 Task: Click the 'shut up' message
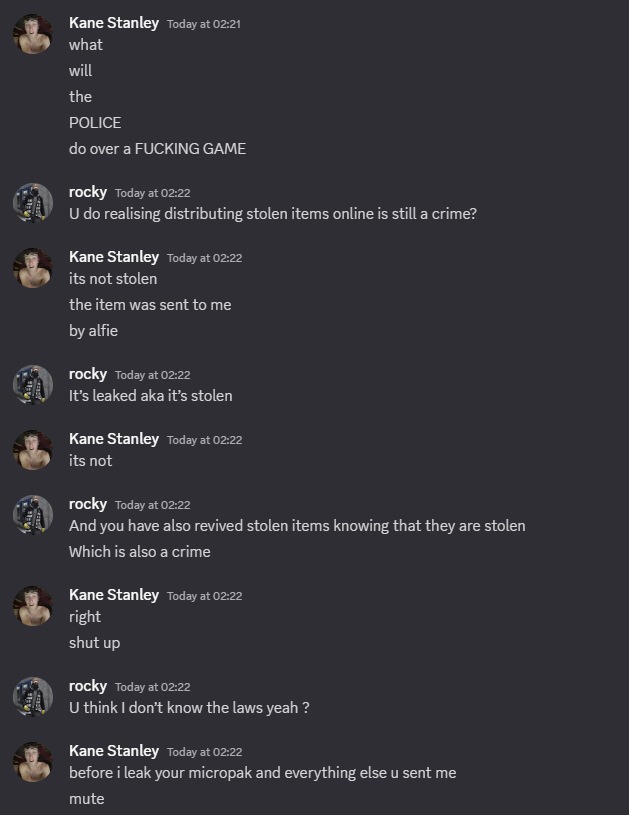[x=94, y=643]
